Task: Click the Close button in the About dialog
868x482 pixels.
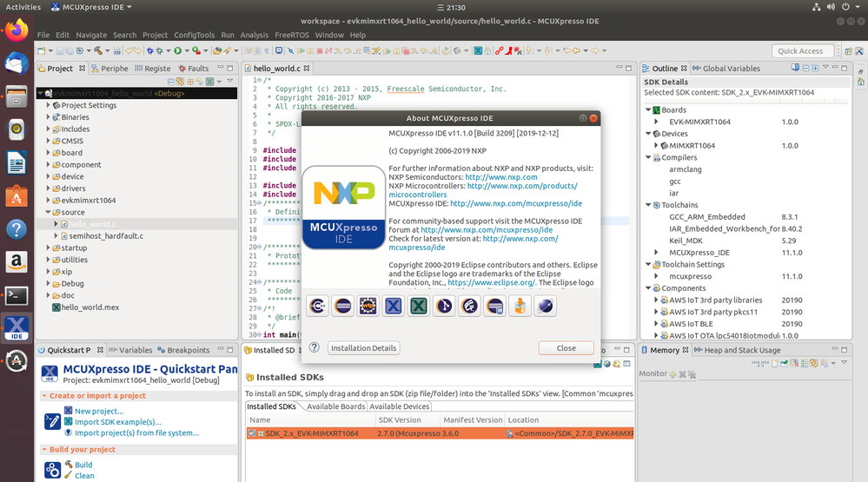Action: coord(566,348)
